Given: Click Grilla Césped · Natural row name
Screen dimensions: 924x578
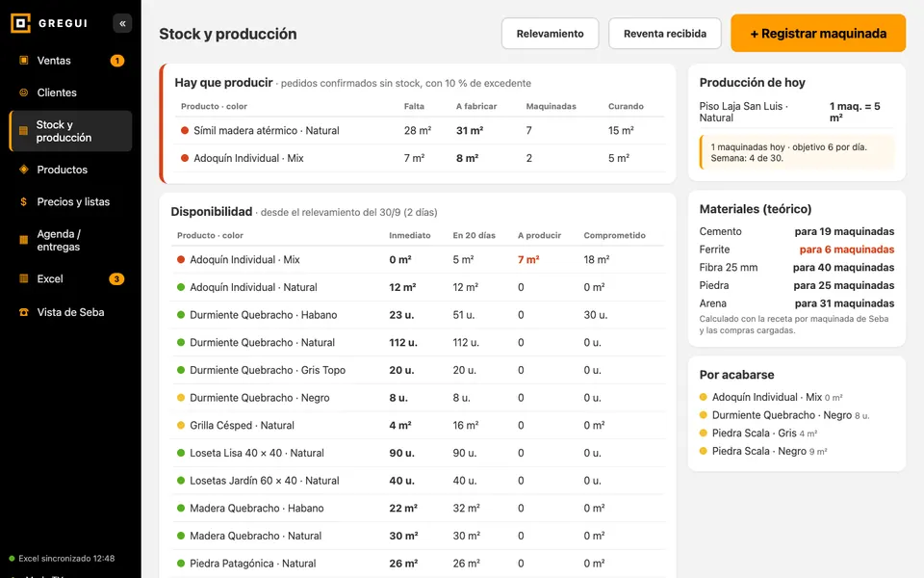Looking at the screenshot, I should 242,425.
